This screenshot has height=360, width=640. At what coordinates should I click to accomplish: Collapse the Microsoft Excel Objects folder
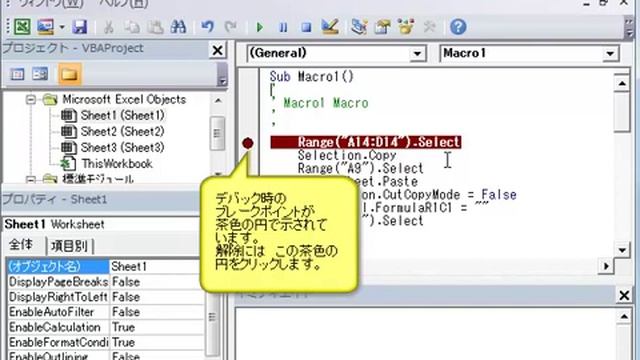click(x=31, y=99)
